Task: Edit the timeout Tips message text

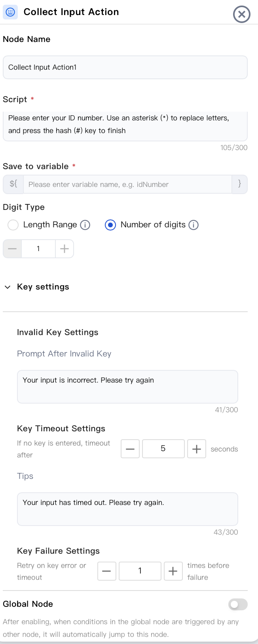Action: [x=127, y=509]
